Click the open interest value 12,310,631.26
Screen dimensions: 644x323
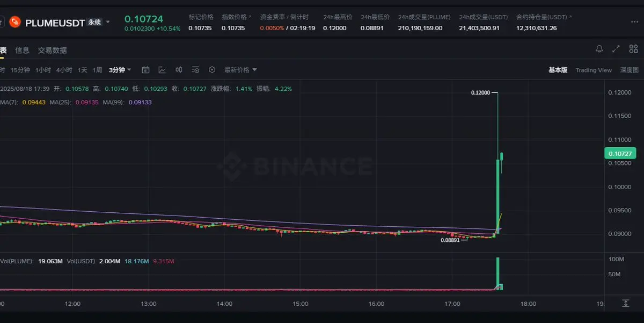[536, 28]
